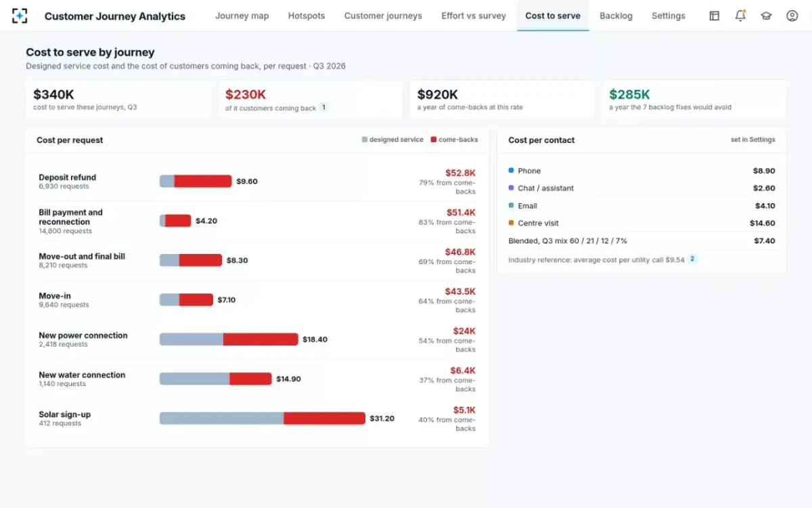
Task: Select the New power connection row
Action: (x=257, y=339)
